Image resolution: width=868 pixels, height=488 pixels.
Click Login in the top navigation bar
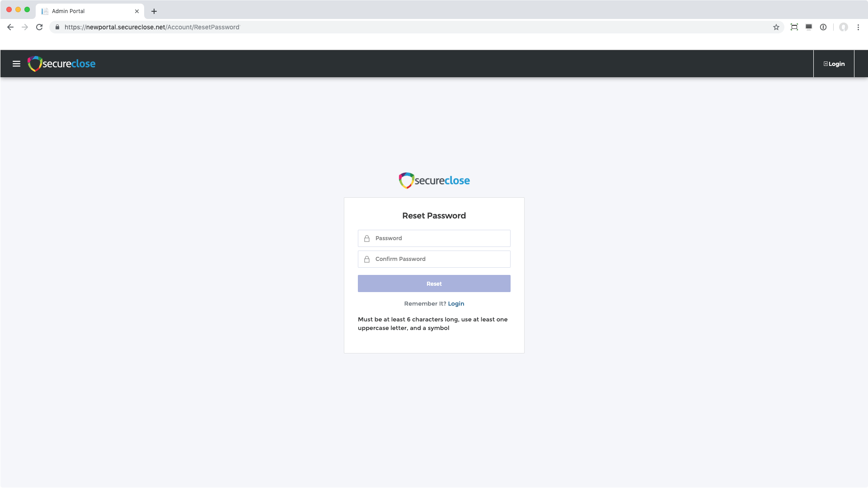point(834,64)
